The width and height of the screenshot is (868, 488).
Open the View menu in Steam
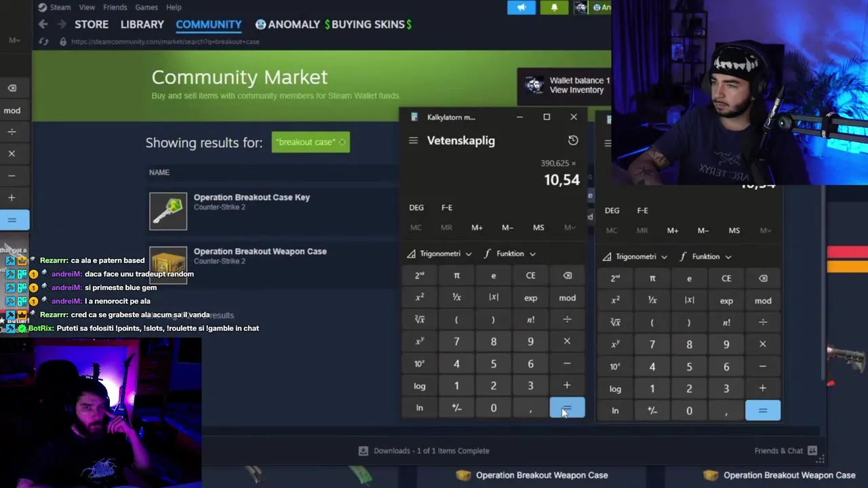pyautogui.click(x=87, y=7)
